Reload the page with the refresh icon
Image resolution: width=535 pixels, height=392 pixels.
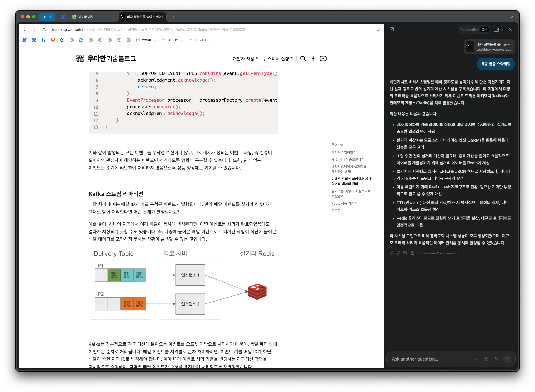tap(44, 30)
